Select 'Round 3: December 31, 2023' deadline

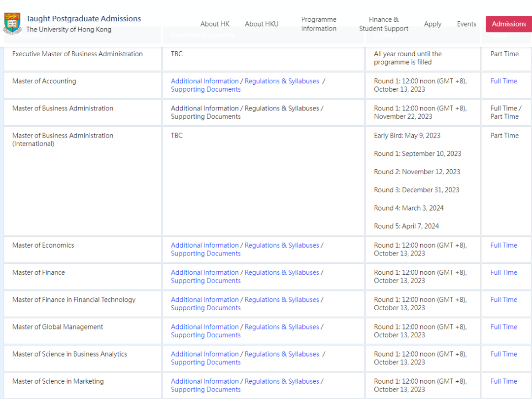[x=417, y=190]
